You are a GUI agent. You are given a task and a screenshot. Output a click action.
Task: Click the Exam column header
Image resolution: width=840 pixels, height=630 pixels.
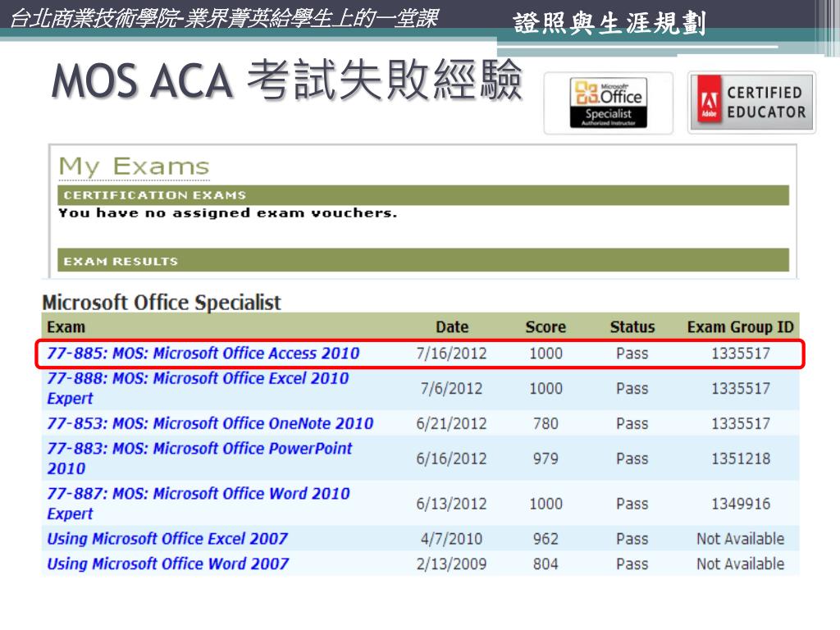66,326
